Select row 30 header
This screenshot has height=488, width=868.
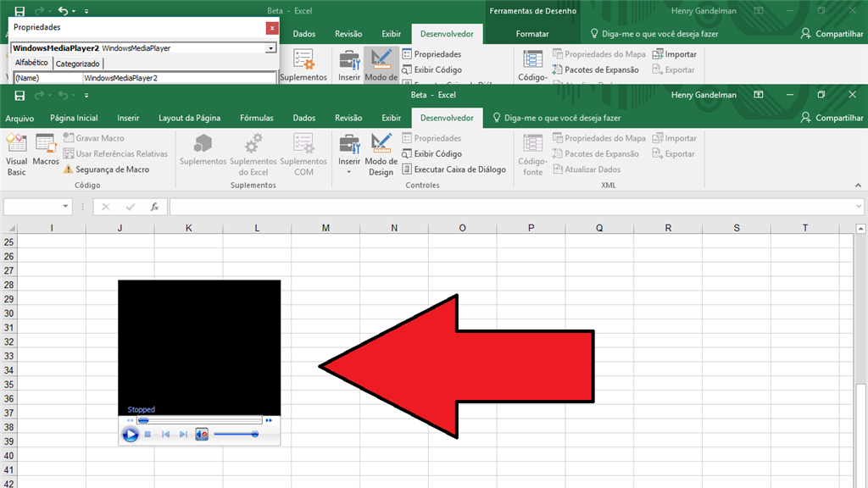(8, 313)
